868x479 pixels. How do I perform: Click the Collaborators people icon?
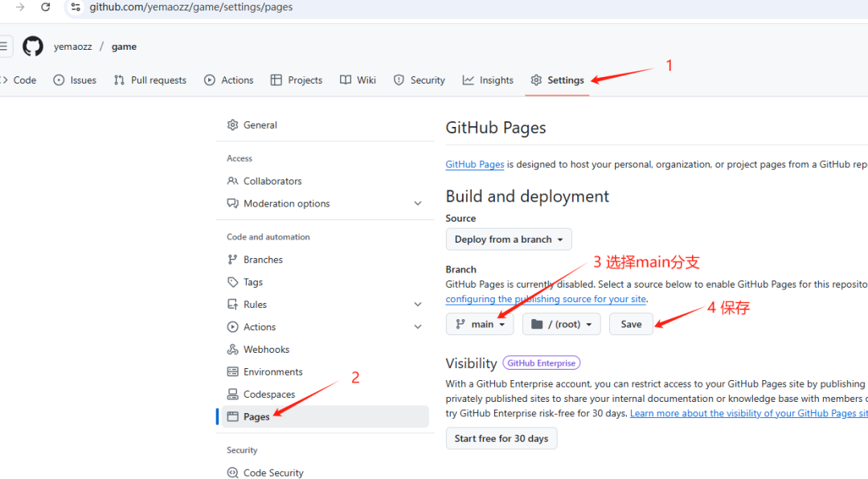click(x=232, y=181)
